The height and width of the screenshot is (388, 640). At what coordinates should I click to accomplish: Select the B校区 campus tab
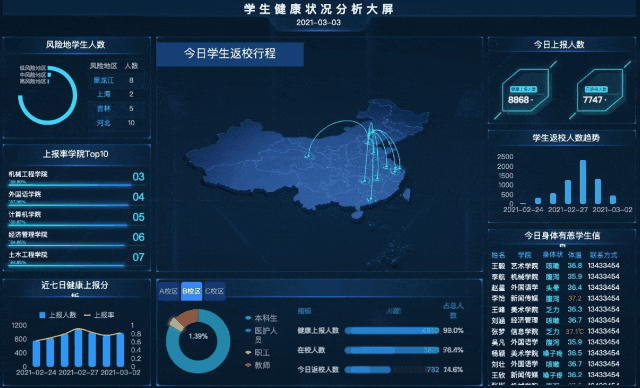point(191,291)
